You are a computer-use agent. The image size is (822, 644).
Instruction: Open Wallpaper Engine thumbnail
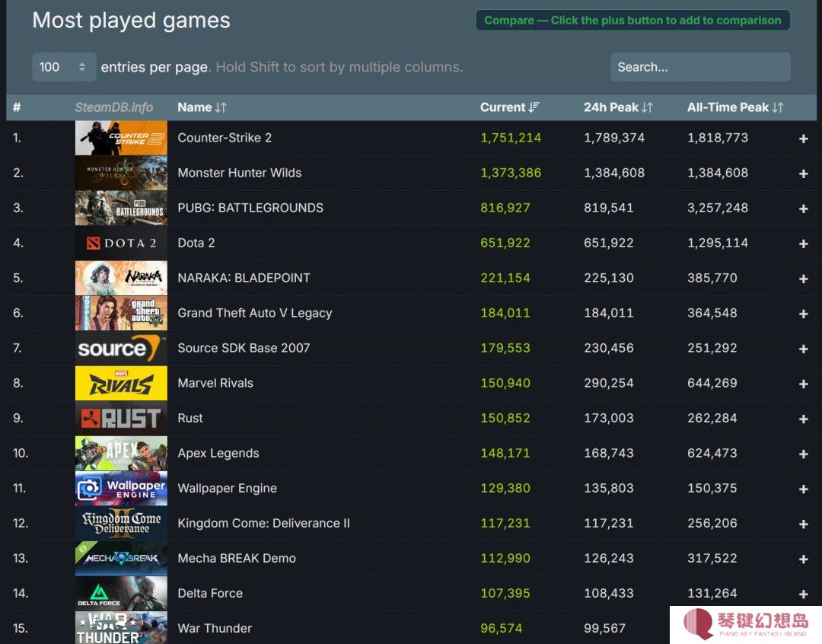(x=121, y=488)
